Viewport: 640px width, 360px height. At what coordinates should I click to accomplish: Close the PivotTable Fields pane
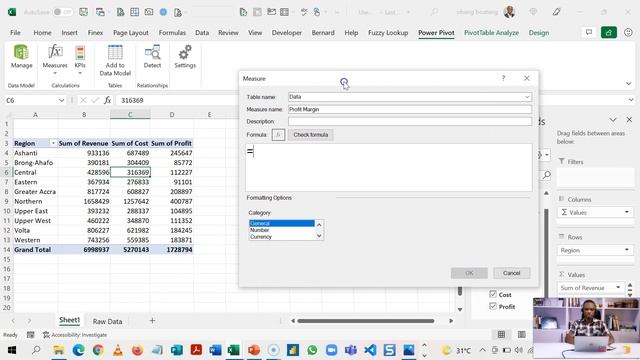click(629, 120)
